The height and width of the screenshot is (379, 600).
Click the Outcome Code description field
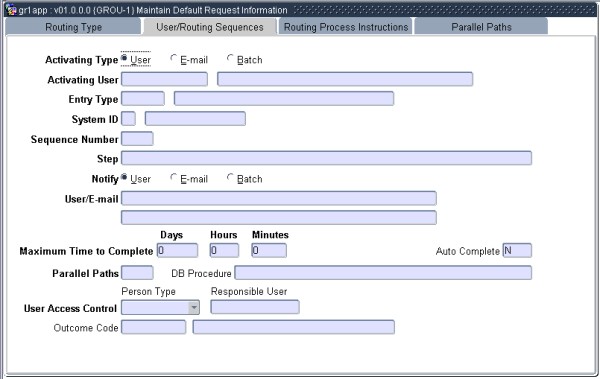(x=293, y=327)
